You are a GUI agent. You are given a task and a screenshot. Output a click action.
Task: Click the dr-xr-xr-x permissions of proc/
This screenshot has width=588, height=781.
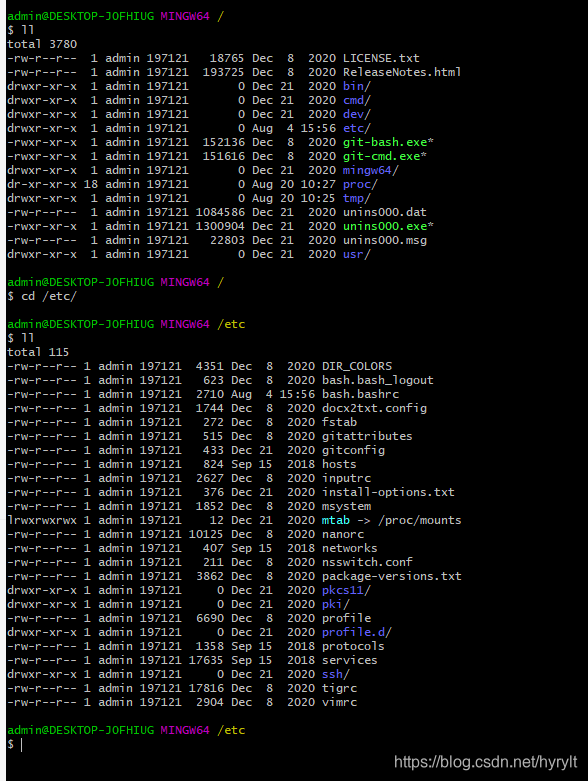pyautogui.click(x=42, y=184)
